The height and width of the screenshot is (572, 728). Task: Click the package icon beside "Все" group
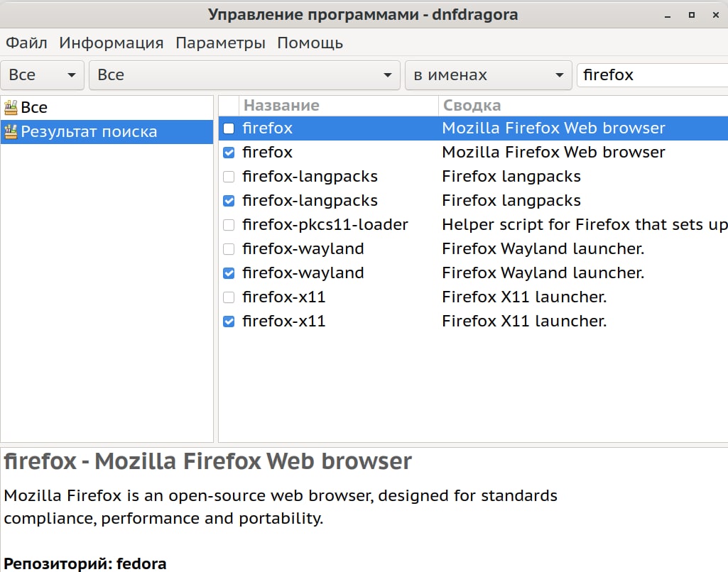11,108
